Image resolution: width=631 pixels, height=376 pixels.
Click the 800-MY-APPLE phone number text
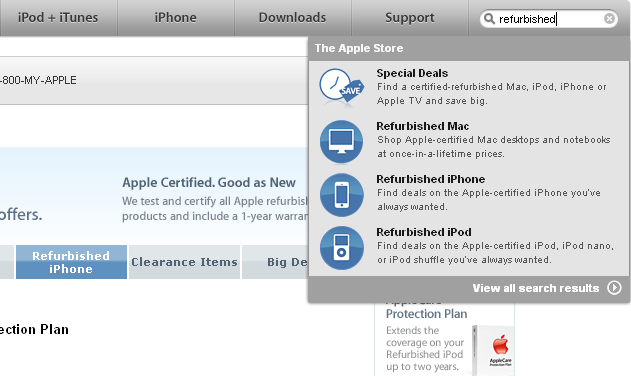[x=38, y=80]
